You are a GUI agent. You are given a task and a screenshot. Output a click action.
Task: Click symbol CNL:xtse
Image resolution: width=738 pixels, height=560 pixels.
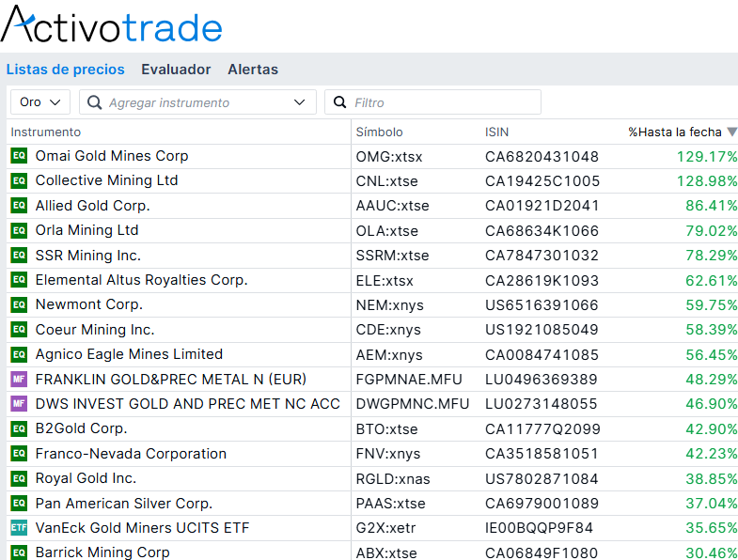[387, 181]
